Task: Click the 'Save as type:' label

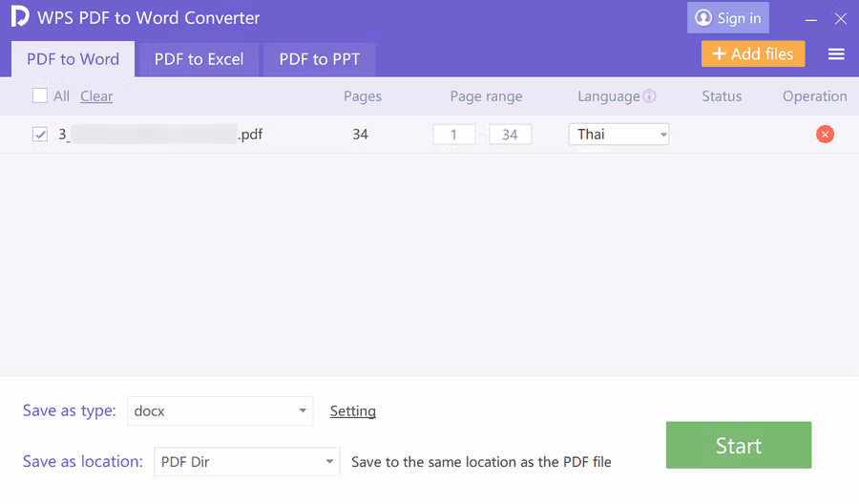Action: 69,410
